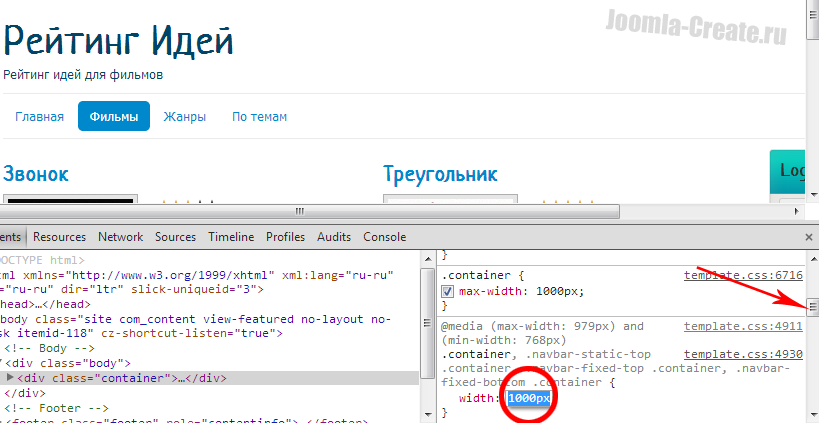Click the Главная navigation link

coord(40,117)
